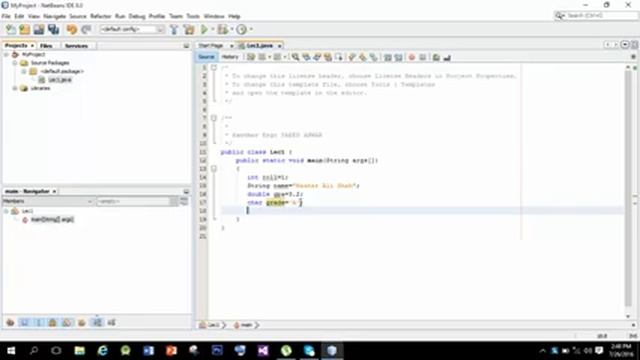
Task: Expand the Libraries node
Action: pyautogui.click(x=15, y=88)
